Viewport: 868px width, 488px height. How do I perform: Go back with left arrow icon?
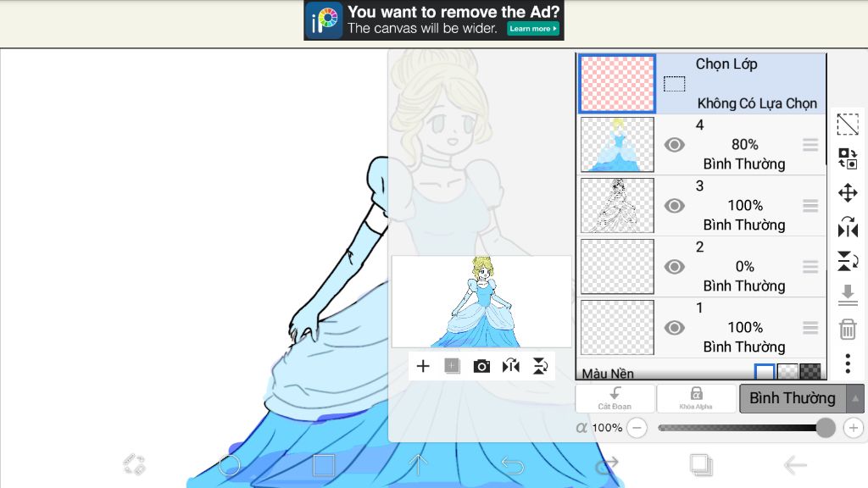795,465
